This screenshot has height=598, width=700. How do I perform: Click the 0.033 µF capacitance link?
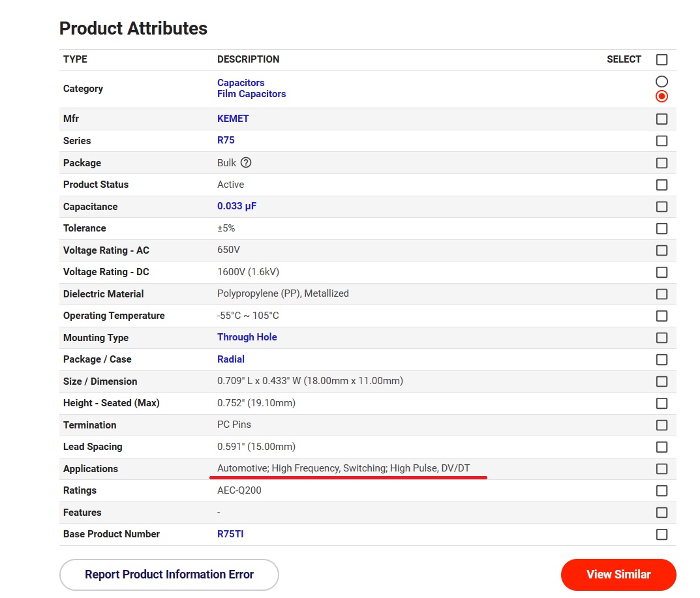click(237, 206)
